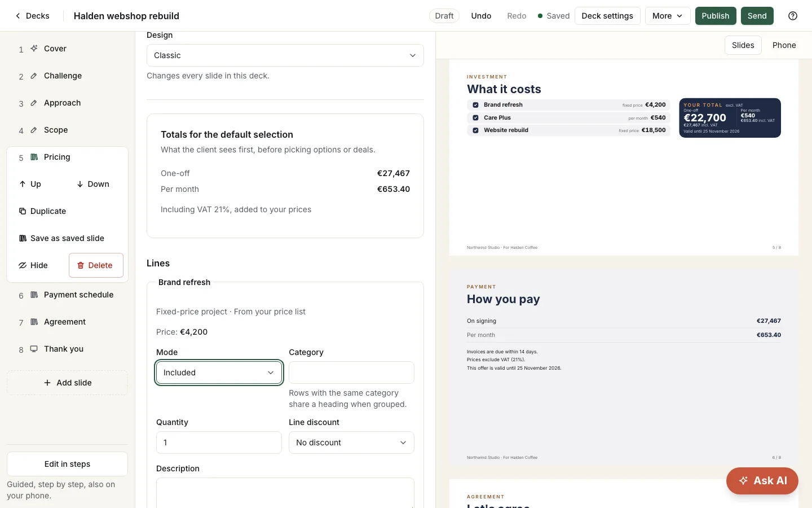
Task: Click the pencil icon beside Approach
Action: (x=34, y=103)
